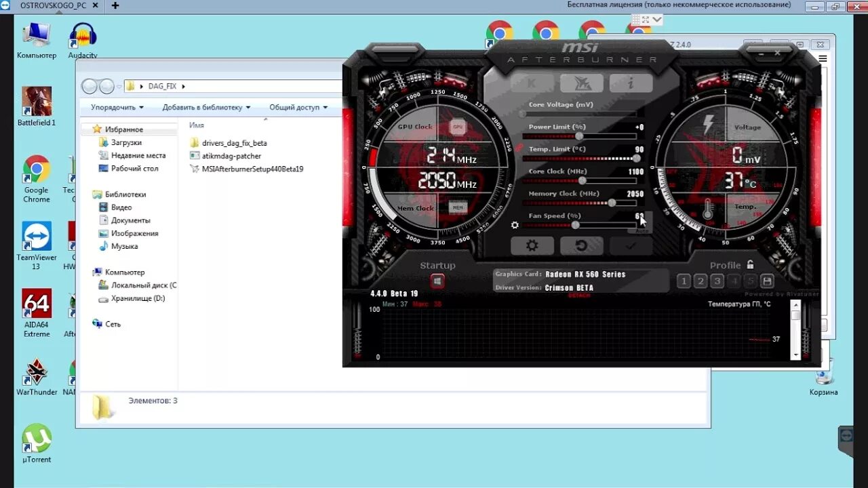Click the AIDA64 Extreme desktop shortcut
Screen dimensions: 868x488
[37, 313]
